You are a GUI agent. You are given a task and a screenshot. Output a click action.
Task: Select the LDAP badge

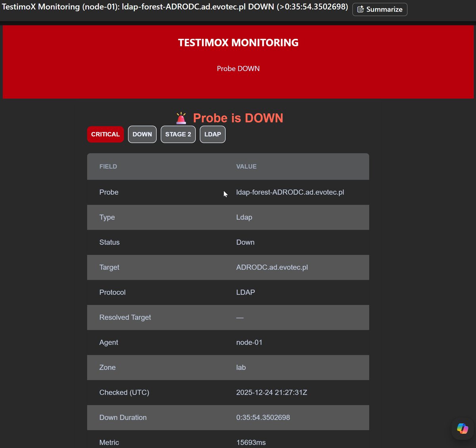tap(213, 134)
